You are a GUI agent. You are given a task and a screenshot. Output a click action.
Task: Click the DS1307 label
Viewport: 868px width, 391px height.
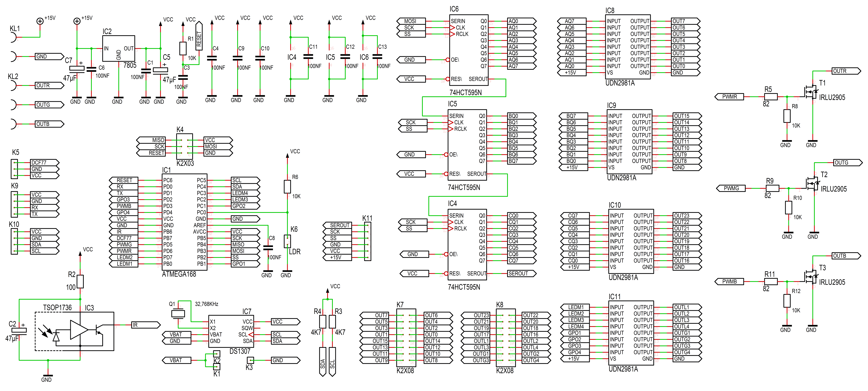[x=240, y=351]
